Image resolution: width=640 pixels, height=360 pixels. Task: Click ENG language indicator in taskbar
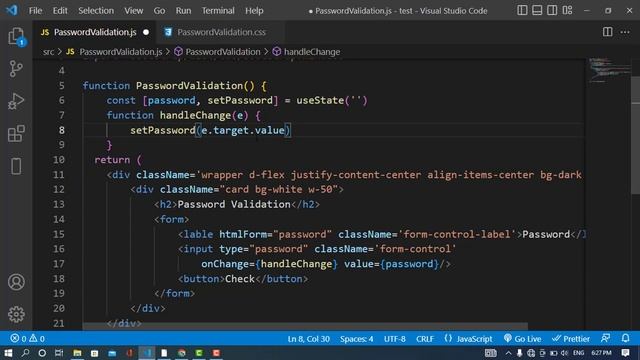(578, 353)
